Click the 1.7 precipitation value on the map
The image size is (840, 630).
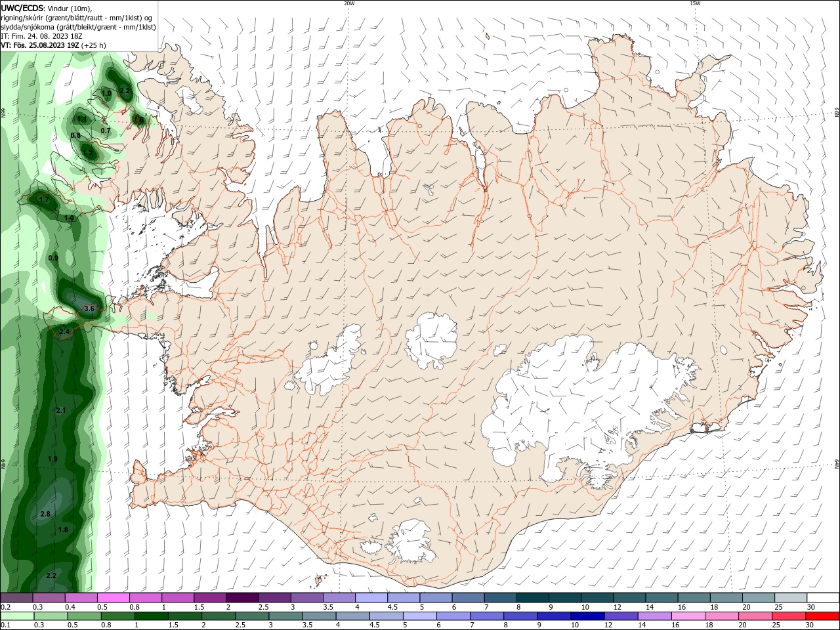(44, 199)
